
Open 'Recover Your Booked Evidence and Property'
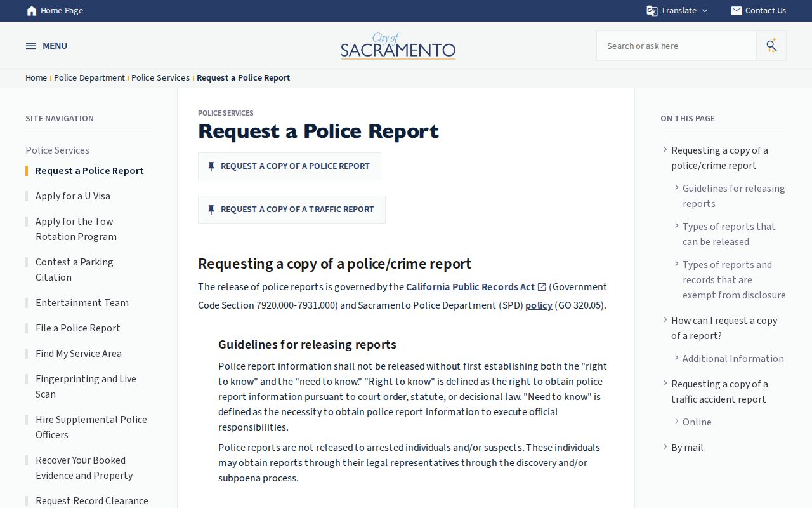84,468
